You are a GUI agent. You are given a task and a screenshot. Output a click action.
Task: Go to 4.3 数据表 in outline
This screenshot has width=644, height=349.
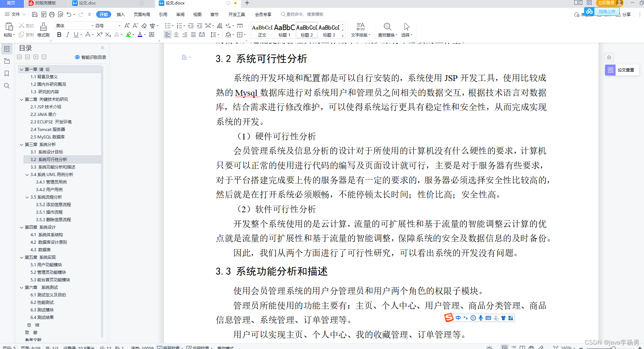pyautogui.click(x=40, y=250)
